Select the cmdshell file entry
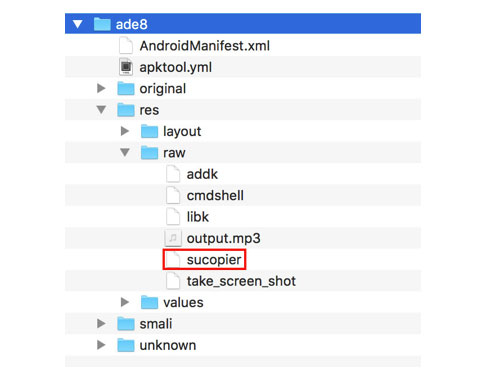The width and height of the screenshot is (491, 376). click(x=243, y=195)
